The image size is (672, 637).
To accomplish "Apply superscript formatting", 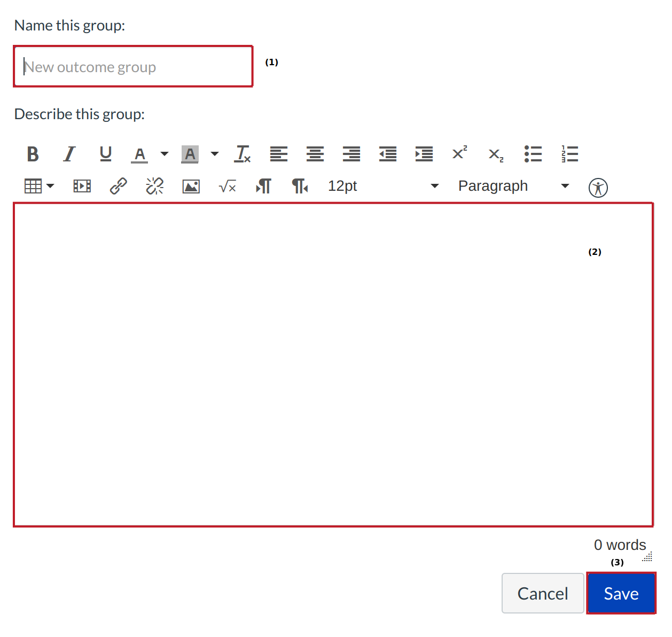I will click(459, 153).
